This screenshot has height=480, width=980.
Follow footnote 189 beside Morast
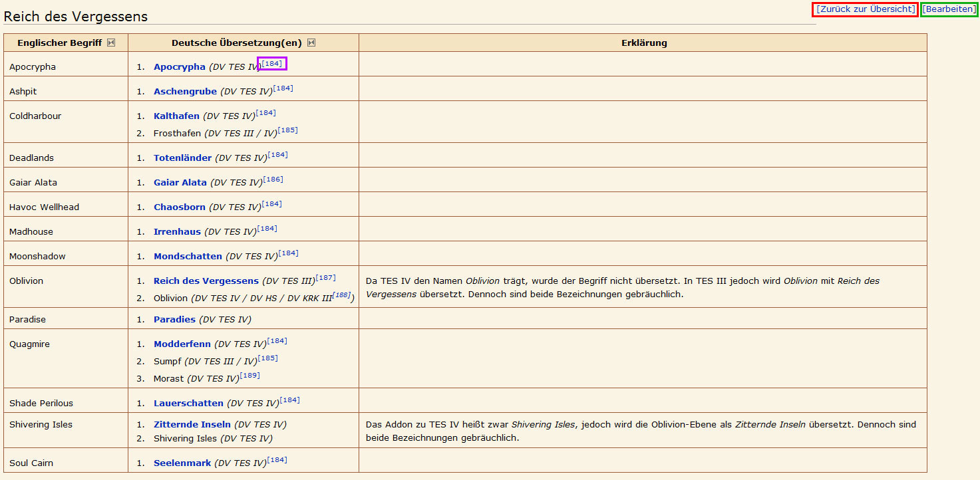point(249,376)
